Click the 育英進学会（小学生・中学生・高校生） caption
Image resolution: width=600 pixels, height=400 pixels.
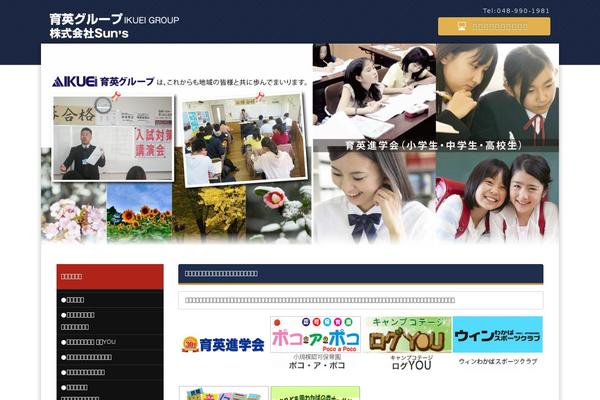[x=433, y=145]
